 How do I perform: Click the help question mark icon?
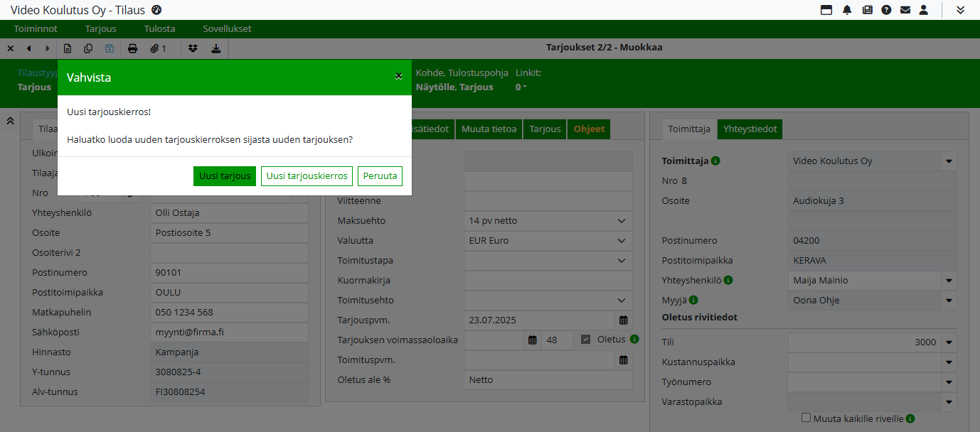tap(886, 10)
